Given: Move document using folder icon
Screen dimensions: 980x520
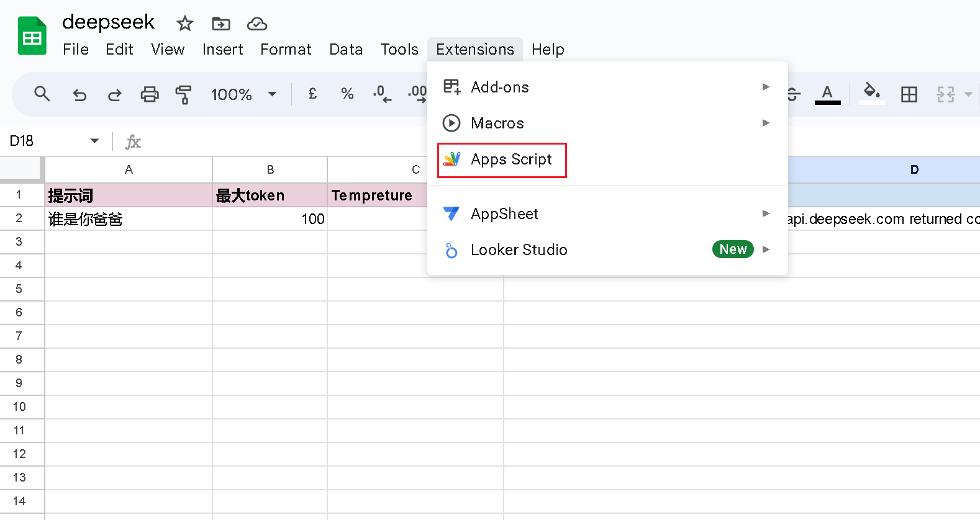Looking at the screenshot, I should (220, 24).
